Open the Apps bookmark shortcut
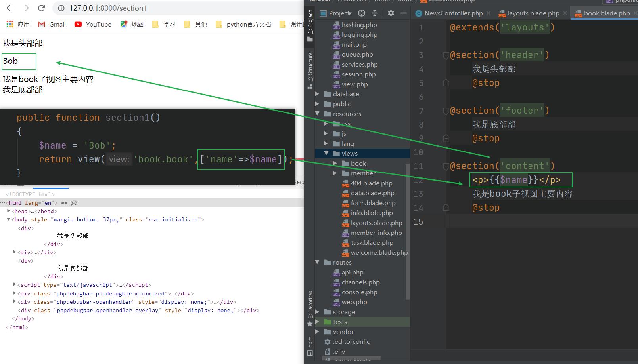Image resolution: width=638 pixels, height=364 pixels. (18, 24)
